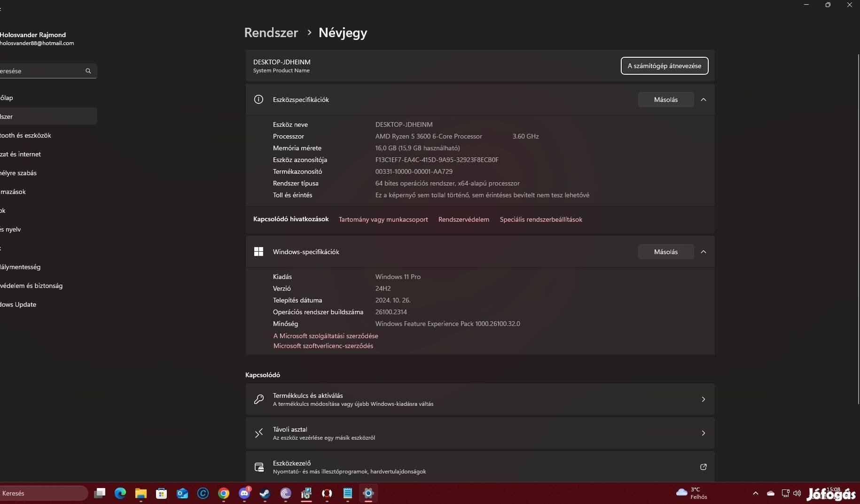This screenshot has height=504, width=860.
Task: Click the Settings gear icon on taskbar
Action: tap(368, 493)
